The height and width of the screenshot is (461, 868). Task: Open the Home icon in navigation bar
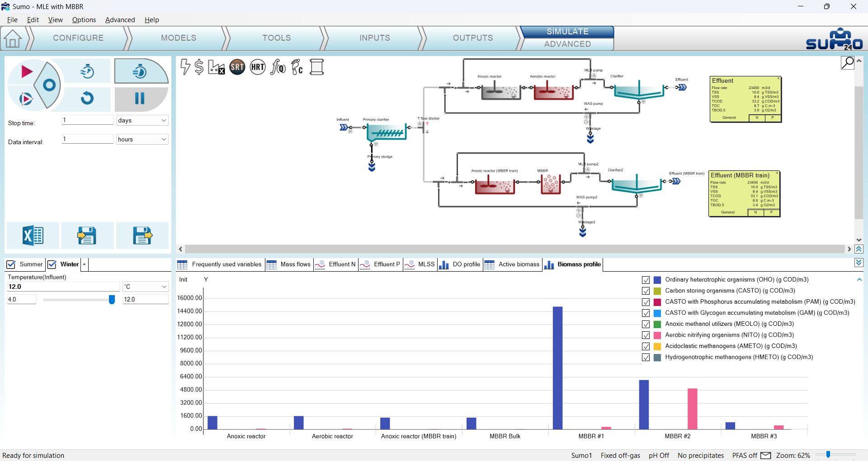(x=13, y=39)
